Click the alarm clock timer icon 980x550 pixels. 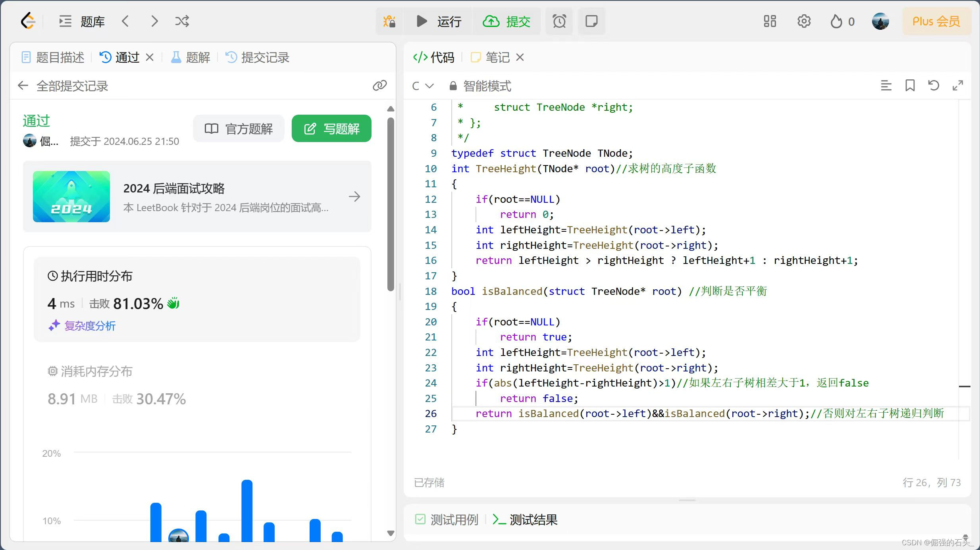[x=559, y=21]
